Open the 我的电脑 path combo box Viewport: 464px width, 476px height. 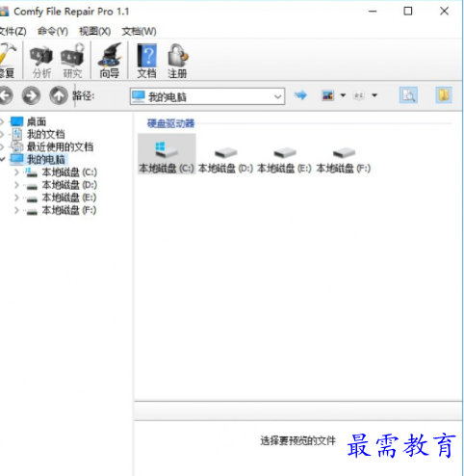[207, 96]
